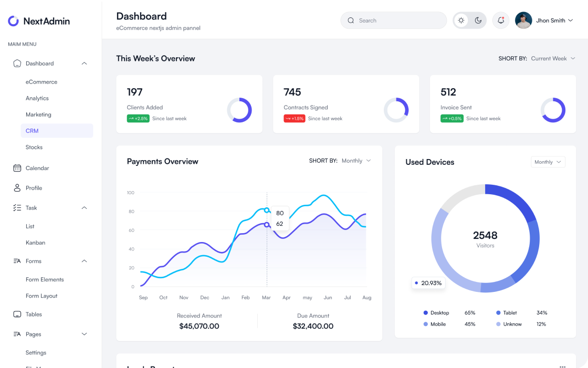Viewport: 588px width, 368px height.
Task: Click the search magnifier icon
Action: 351,20
